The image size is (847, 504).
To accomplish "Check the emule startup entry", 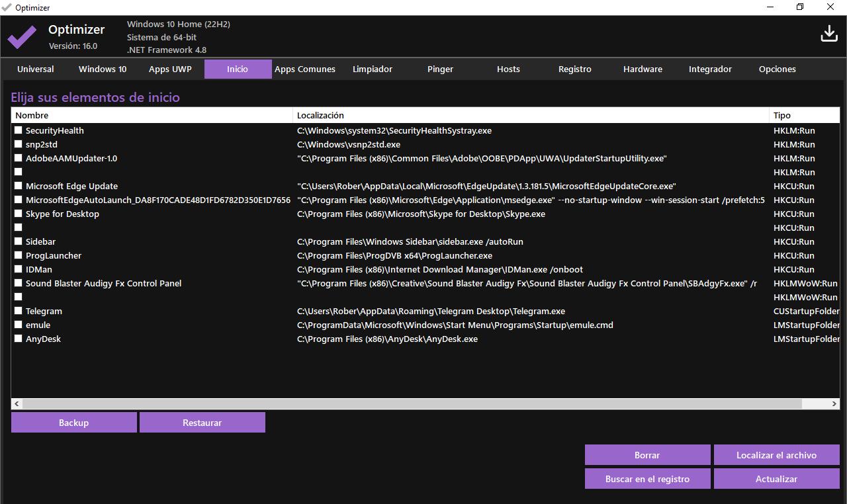I will (18, 325).
